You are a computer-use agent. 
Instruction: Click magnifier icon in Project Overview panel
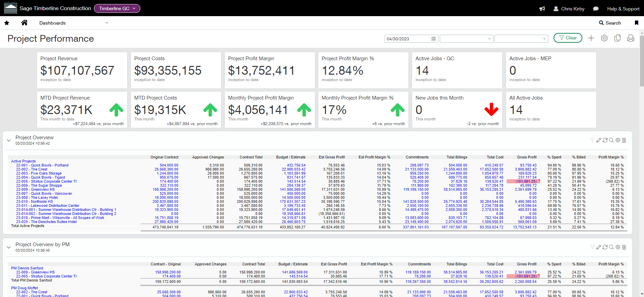click(611, 140)
